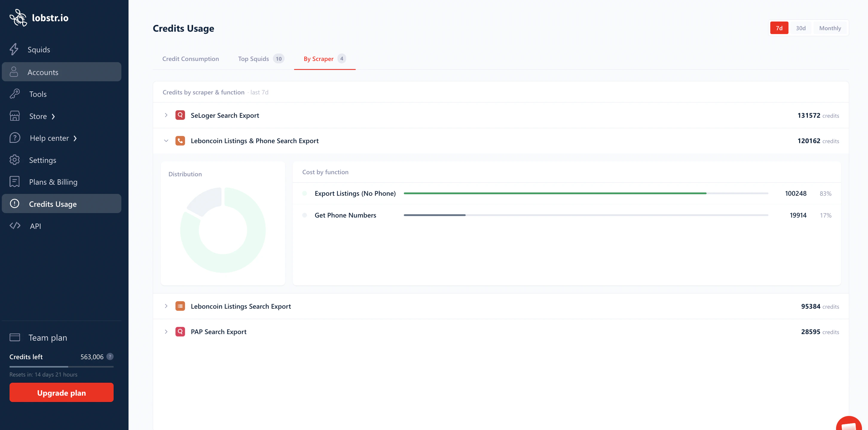Go to Plans & Billing page
The image size is (868, 430).
61,182
